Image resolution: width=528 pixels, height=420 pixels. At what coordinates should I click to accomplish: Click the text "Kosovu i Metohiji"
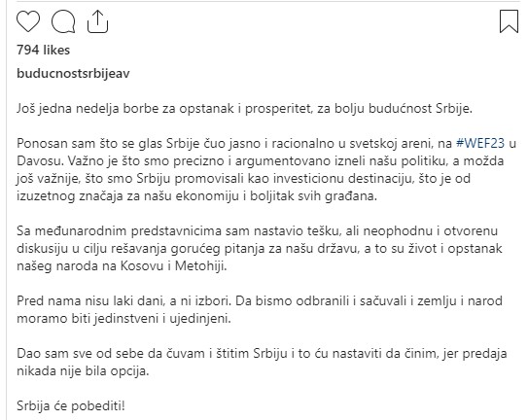click(x=174, y=266)
